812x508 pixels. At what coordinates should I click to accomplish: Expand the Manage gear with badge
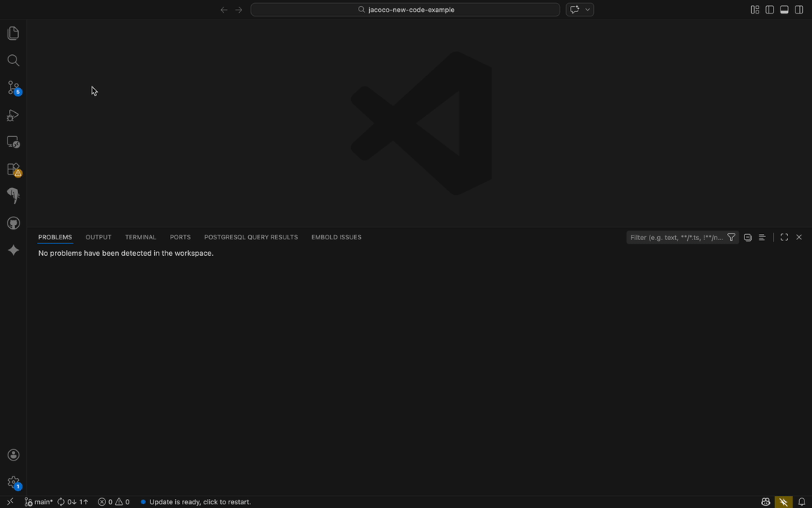[x=13, y=482]
